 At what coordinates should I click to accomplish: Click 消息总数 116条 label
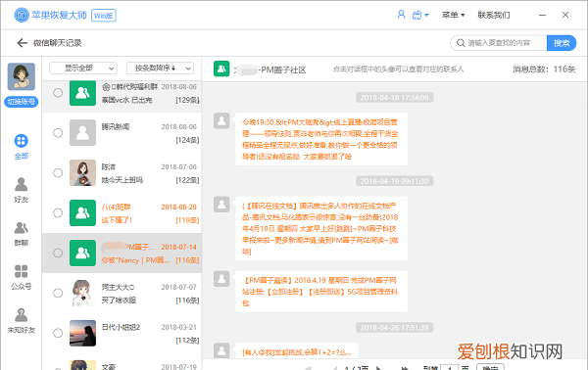pyautogui.click(x=544, y=69)
